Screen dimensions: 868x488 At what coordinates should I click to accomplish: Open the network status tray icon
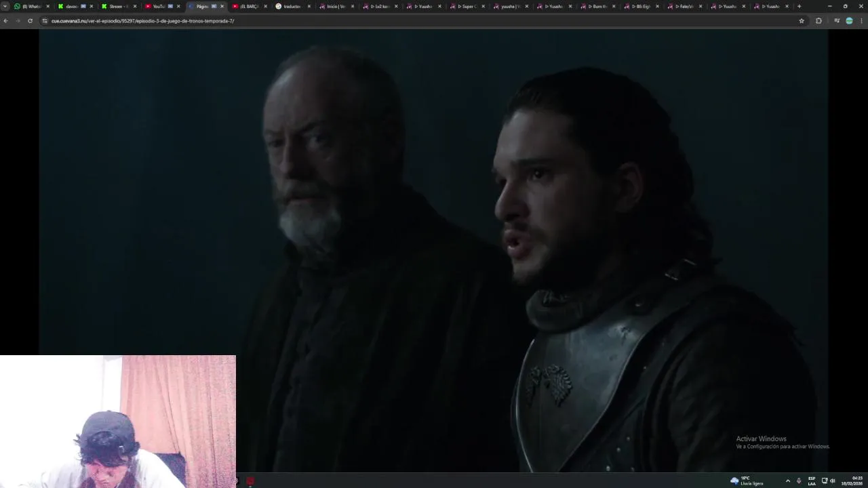(825, 481)
